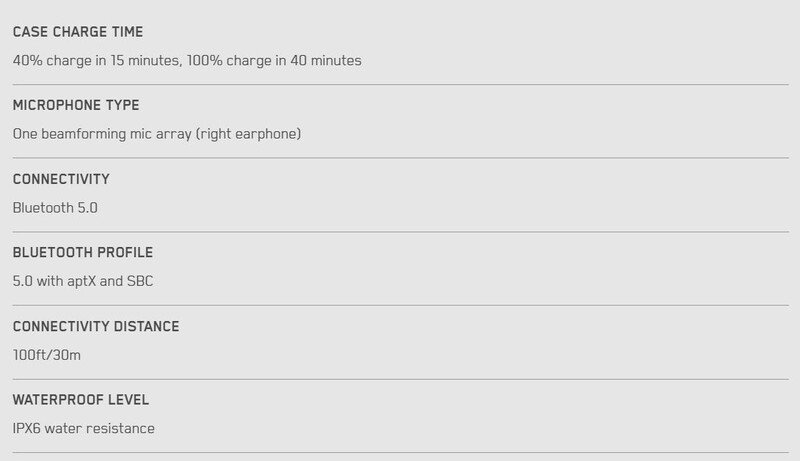Click the MICROPHONE TYPE heading
The height and width of the screenshot is (461, 800).
click(76, 105)
